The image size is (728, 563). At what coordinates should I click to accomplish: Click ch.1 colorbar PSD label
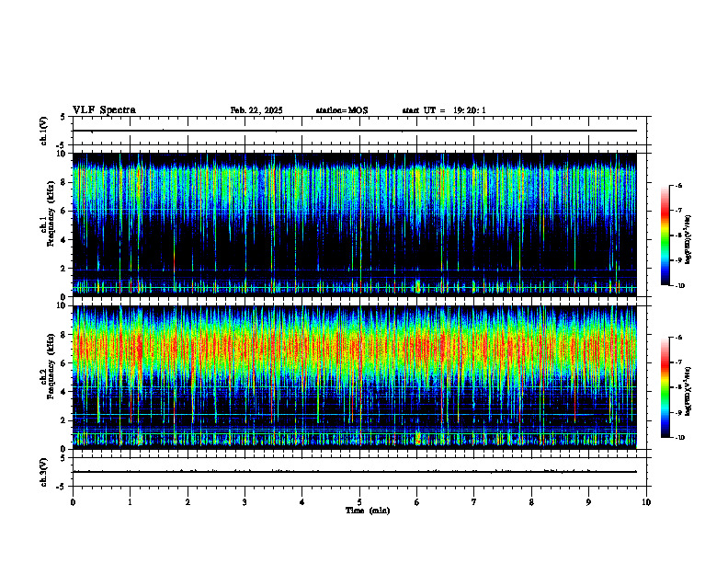coord(688,240)
